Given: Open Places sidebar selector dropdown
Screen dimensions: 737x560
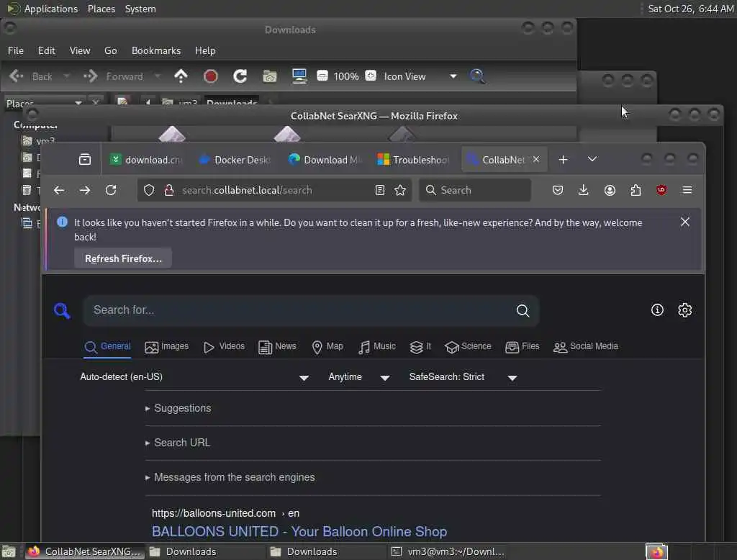Looking at the screenshot, I should (44, 103).
